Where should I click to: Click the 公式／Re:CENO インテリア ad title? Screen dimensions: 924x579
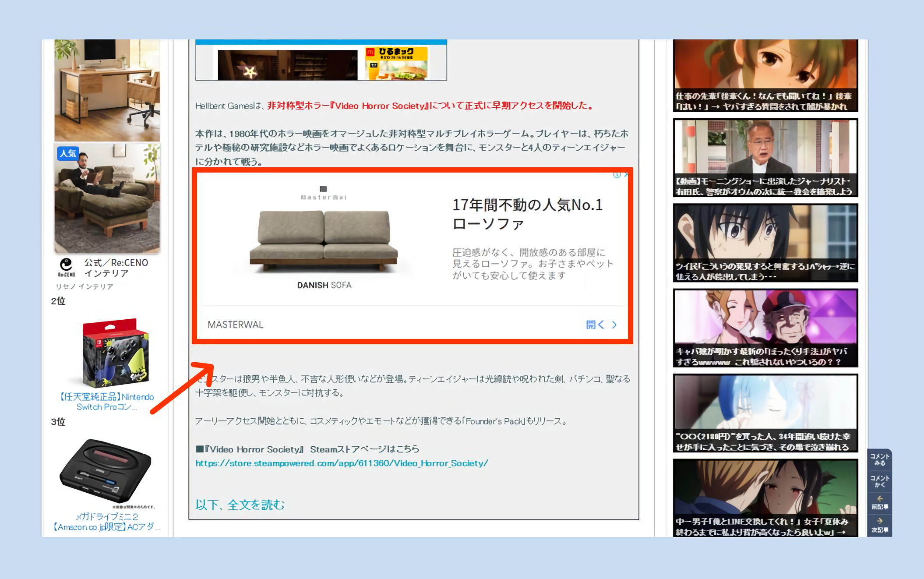(x=116, y=268)
